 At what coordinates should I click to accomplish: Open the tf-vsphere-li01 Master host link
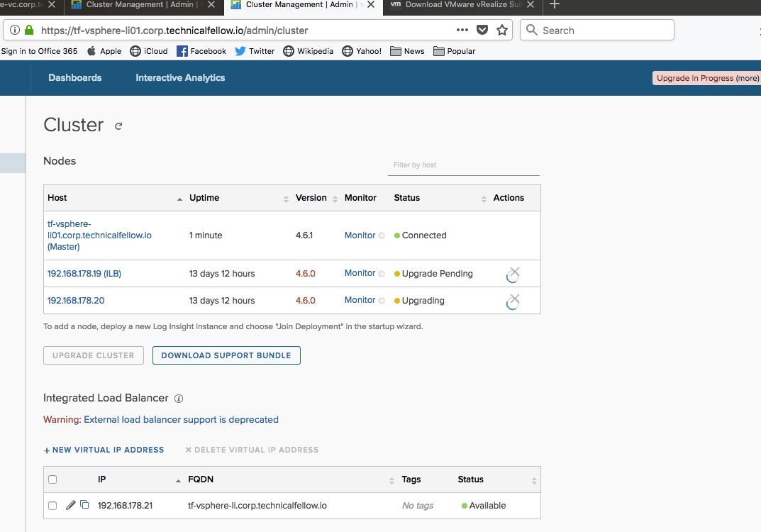(99, 235)
